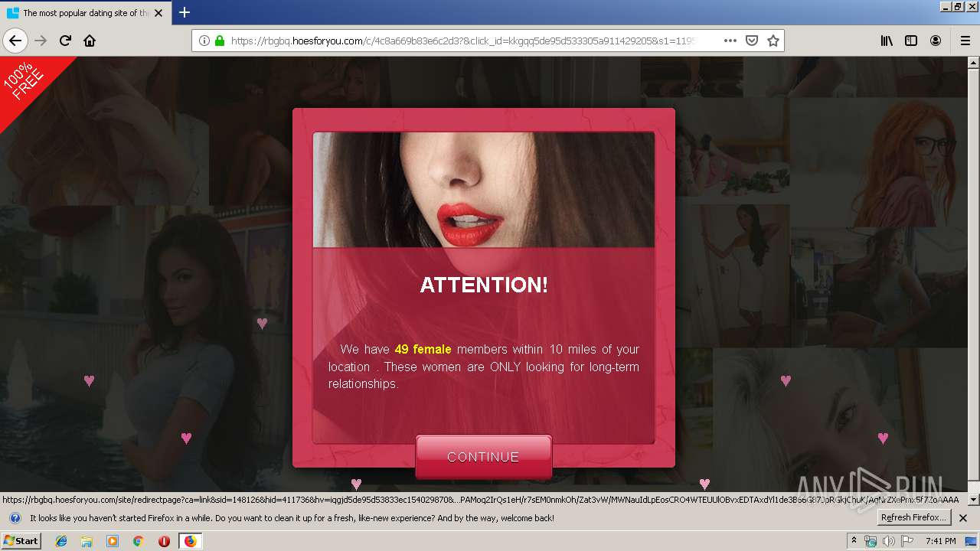Close the dating site tab

click(x=158, y=13)
